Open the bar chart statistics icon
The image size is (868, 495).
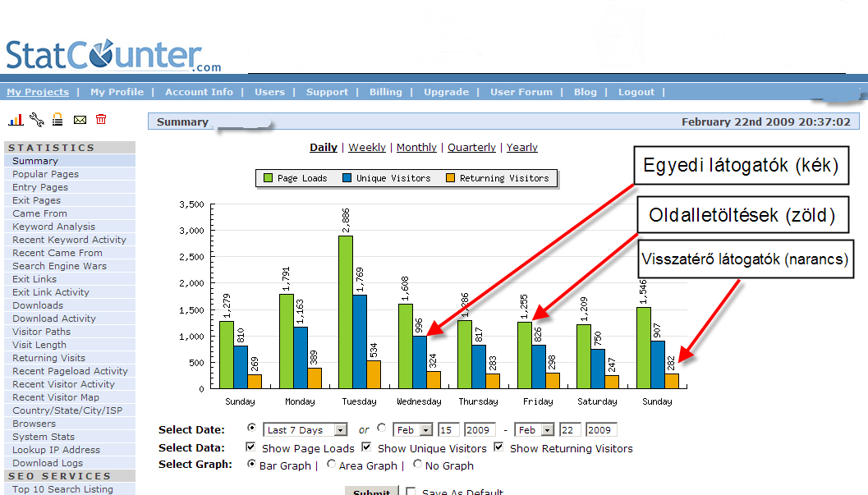point(16,120)
